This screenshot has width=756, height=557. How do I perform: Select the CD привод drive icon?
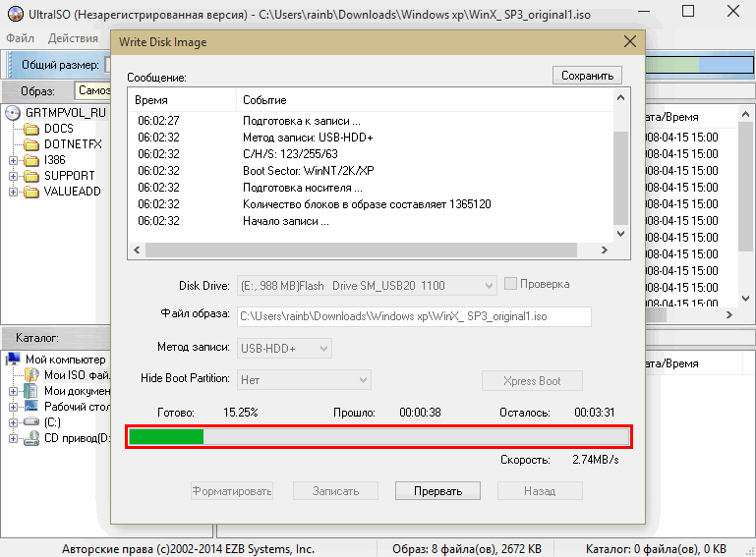click(31, 438)
